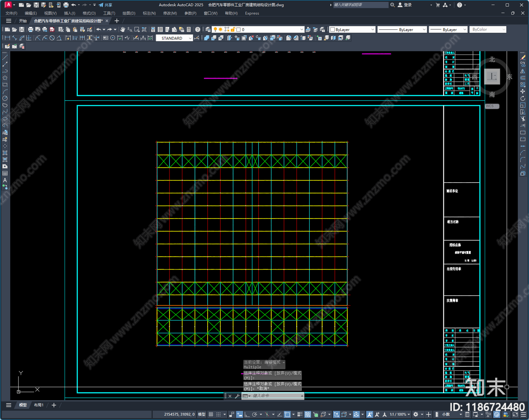
Task: Select the Linear dimension tool
Action: pyautogui.click(x=7, y=38)
